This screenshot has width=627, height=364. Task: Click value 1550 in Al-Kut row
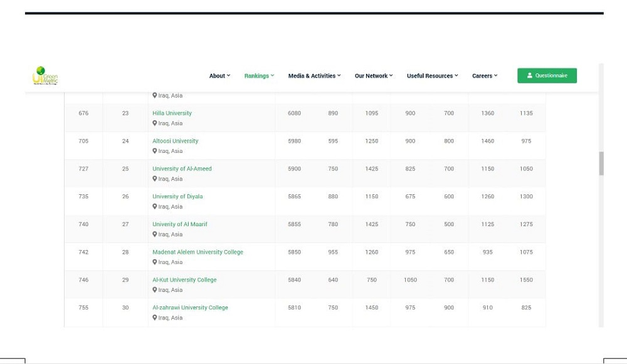(x=526, y=279)
